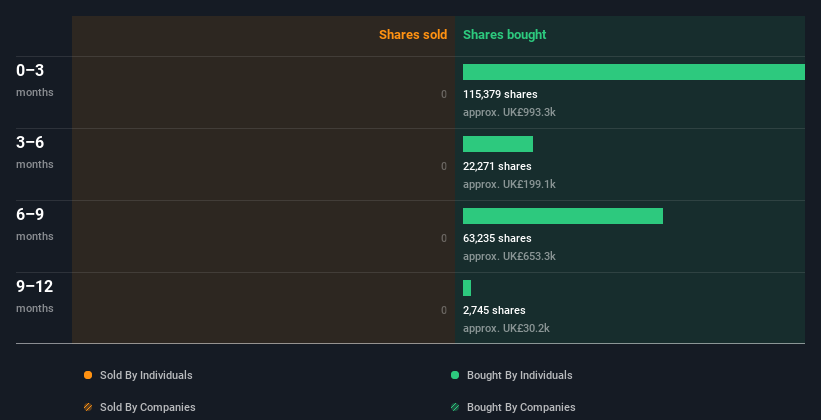This screenshot has height=420, width=821.
Task: Select the 22,271 shares value
Action: point(497,166)
